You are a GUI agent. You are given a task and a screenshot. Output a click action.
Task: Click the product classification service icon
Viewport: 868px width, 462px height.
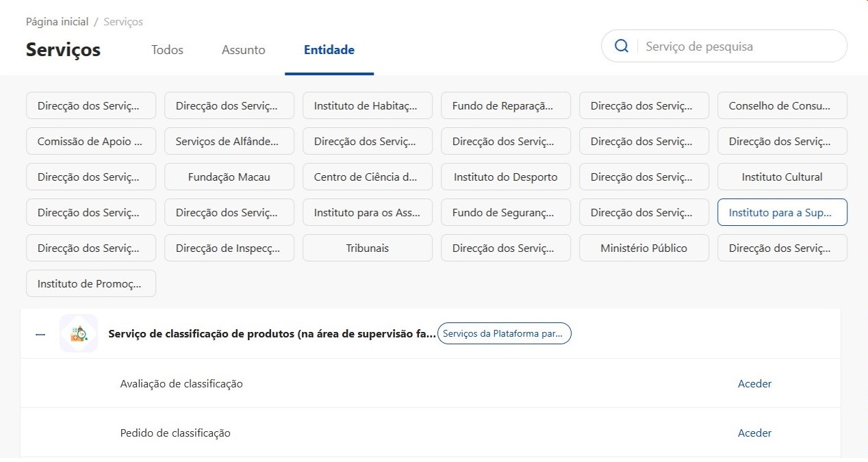(x=79, y=334)
